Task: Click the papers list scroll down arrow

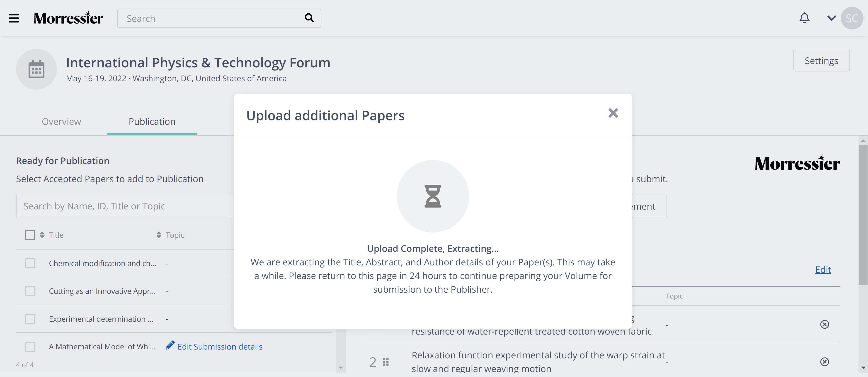Action: pos(341,367)
